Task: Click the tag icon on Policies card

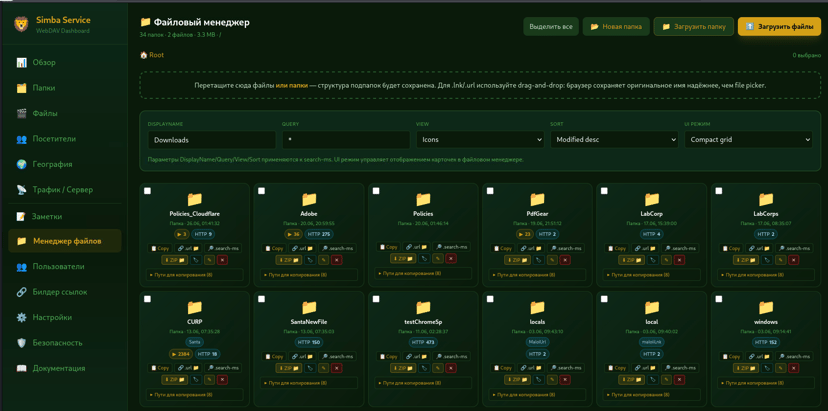Action: (x=424, y=258)
